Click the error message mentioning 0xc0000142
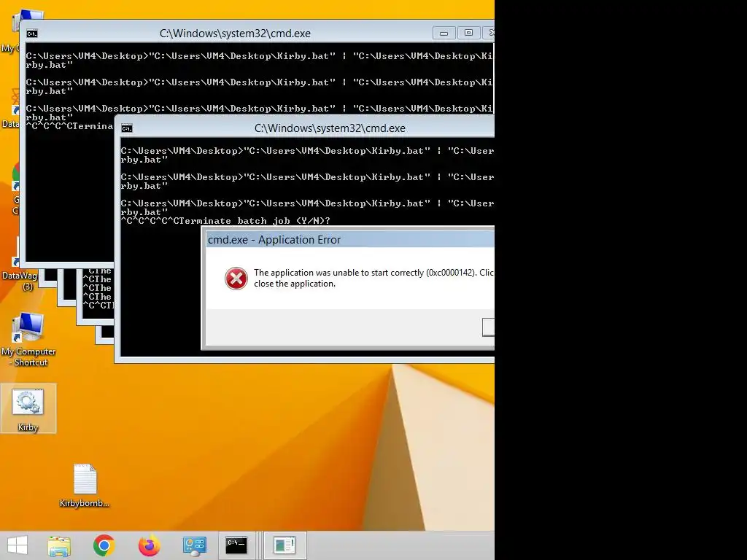 click(373, 278)
